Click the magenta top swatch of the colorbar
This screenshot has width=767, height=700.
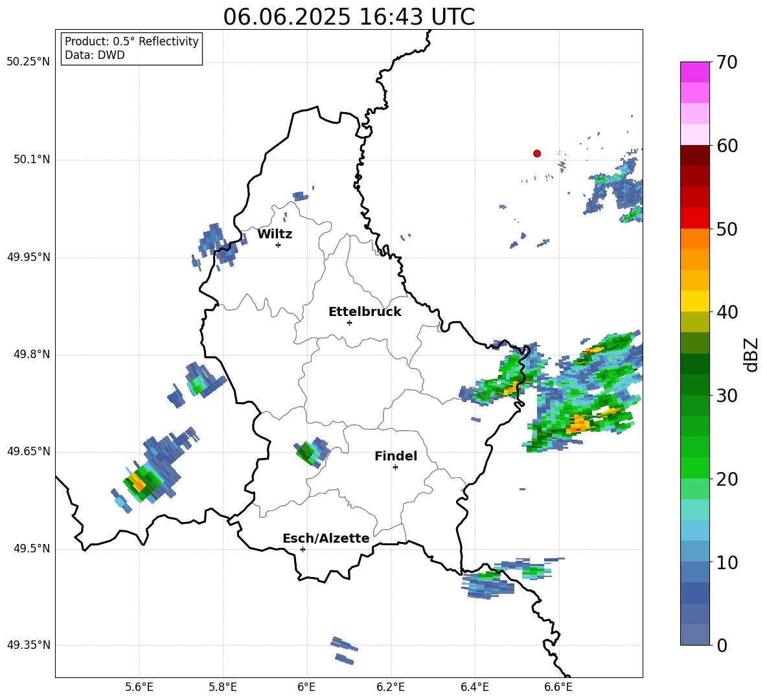[x=694, y=72]
